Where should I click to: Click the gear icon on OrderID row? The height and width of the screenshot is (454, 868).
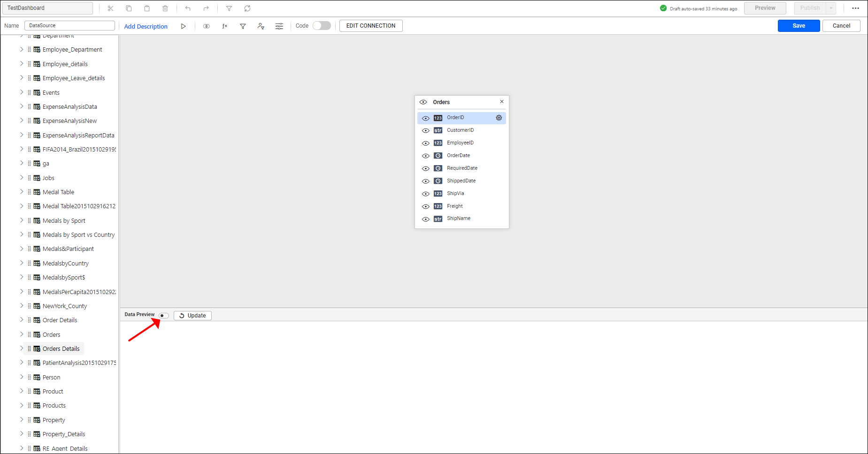[499, 118]
